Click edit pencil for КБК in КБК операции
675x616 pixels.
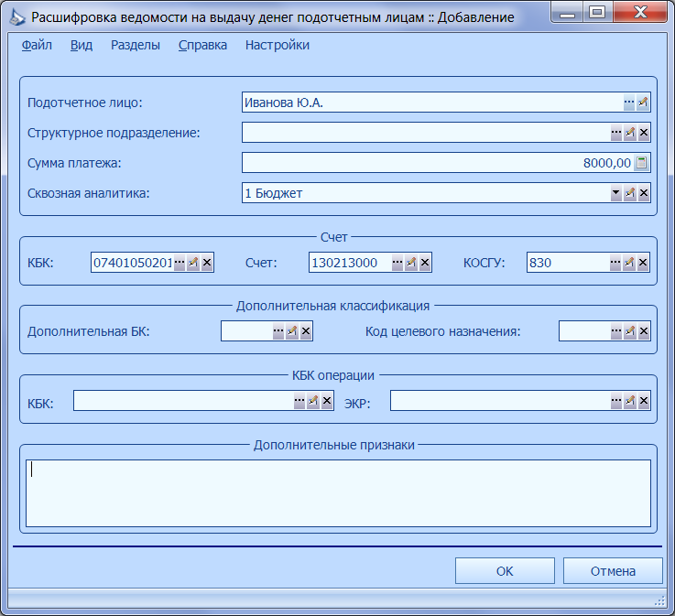pos(313,401)
